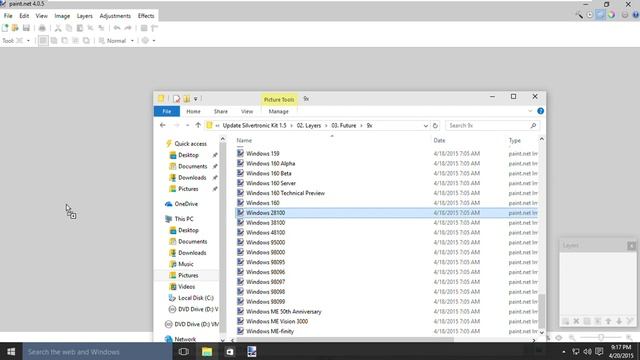The image size is (640, 360).
Task: Open paint.net Layers menu
Action: click(x=84, y=16)
